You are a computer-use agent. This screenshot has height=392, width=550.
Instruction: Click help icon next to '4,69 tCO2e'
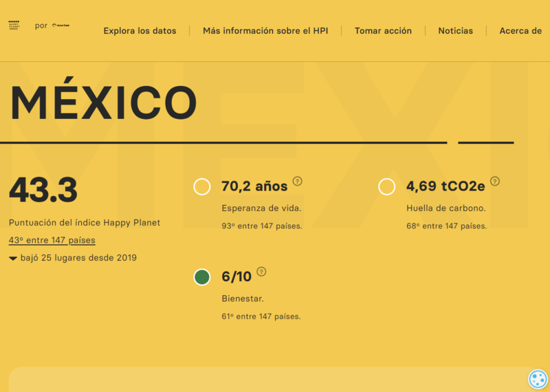[x=495, y=181]
